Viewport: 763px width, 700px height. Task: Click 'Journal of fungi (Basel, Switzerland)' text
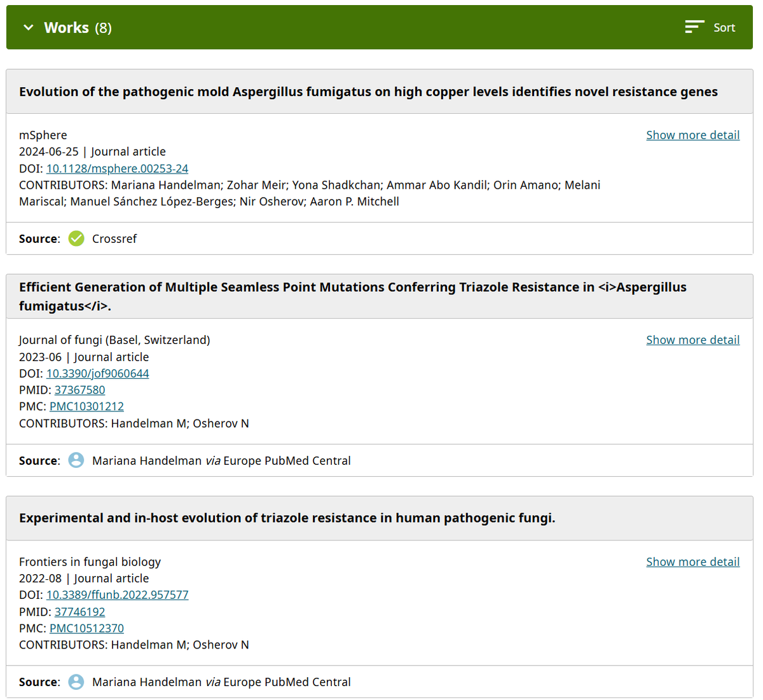(x=114, y=340)
